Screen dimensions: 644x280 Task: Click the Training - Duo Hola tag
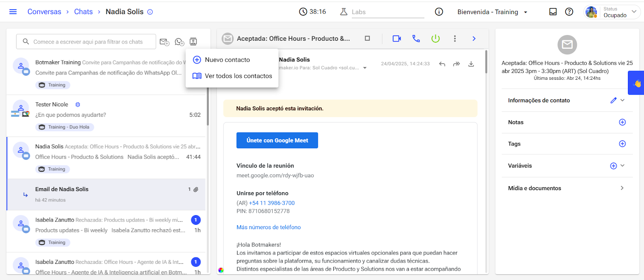(x=65, y=127)
